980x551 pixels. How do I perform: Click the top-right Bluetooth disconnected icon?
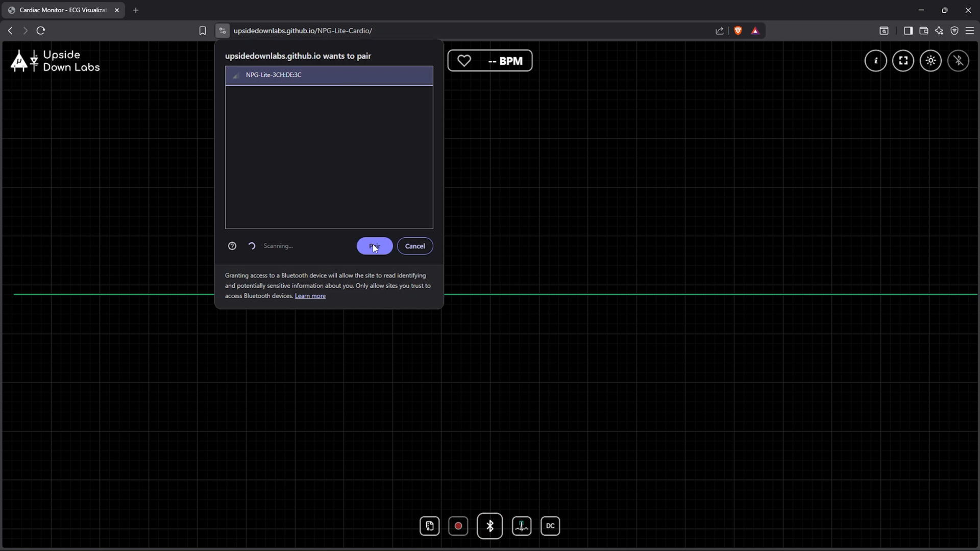coord(959,61)
